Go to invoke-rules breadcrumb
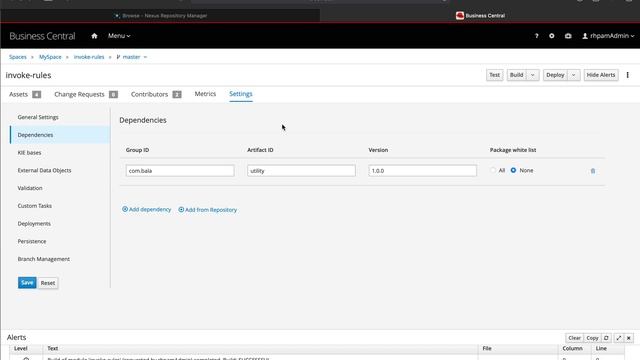Screen dimensions: 640x360 click(x=89, y=57)
